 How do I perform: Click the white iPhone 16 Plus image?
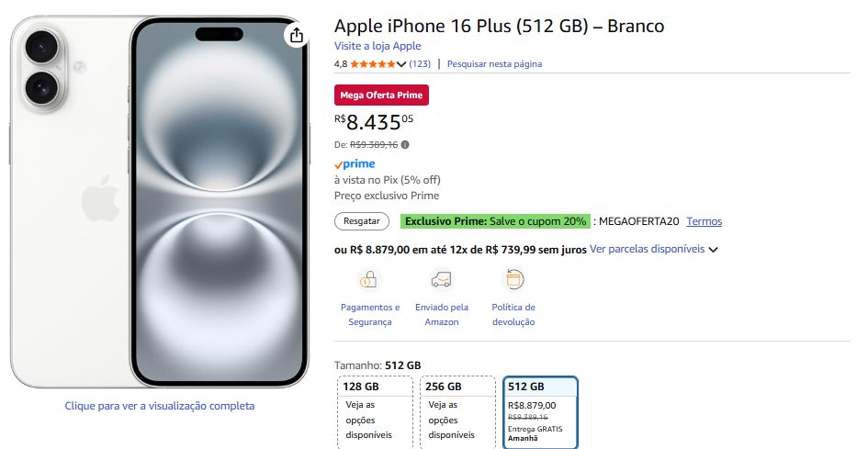pyautogui.click(x=159, y=202)
